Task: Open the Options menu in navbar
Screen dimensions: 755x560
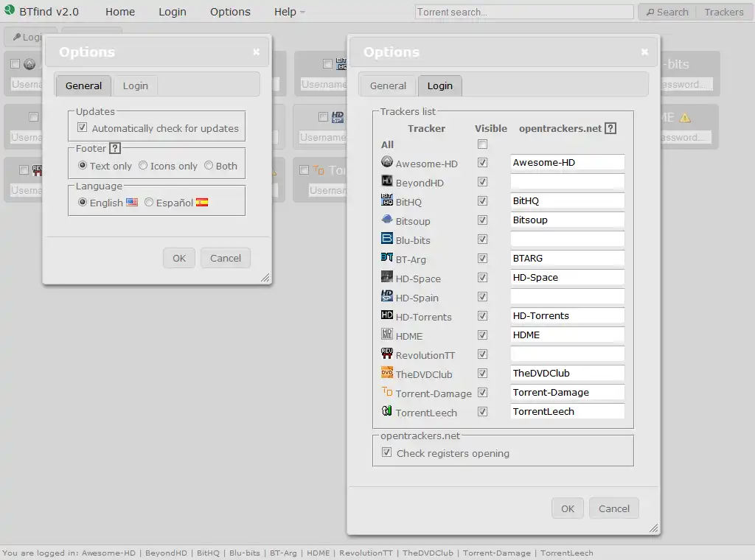Action: coord(230,12)
